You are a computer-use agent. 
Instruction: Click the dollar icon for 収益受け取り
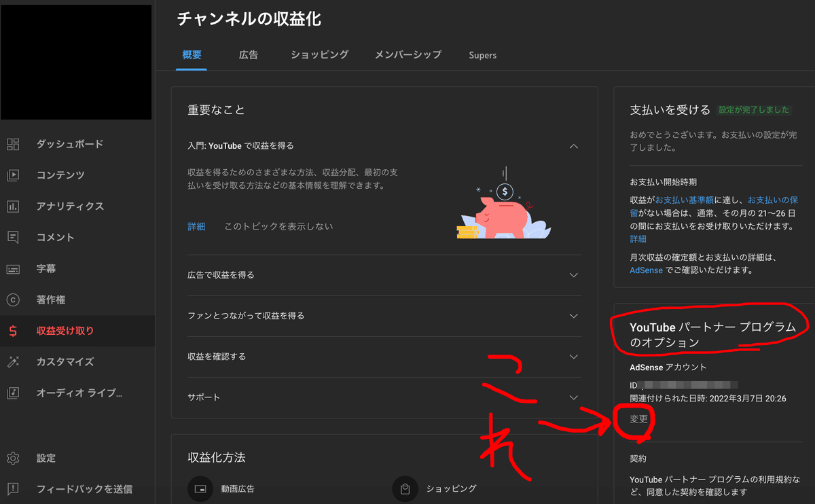[13, 331]
